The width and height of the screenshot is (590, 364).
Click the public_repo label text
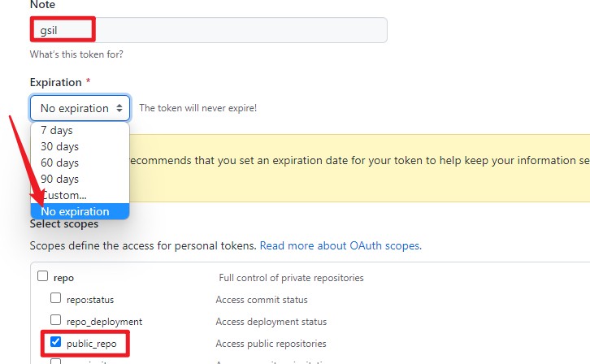click(89, 344)
